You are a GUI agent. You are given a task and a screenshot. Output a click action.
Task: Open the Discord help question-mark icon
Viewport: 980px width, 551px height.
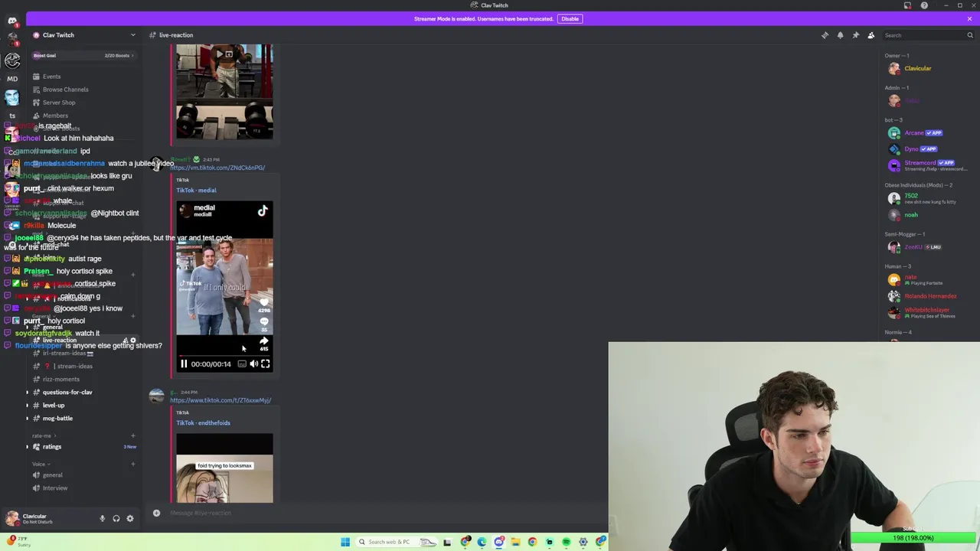[924, 5]
